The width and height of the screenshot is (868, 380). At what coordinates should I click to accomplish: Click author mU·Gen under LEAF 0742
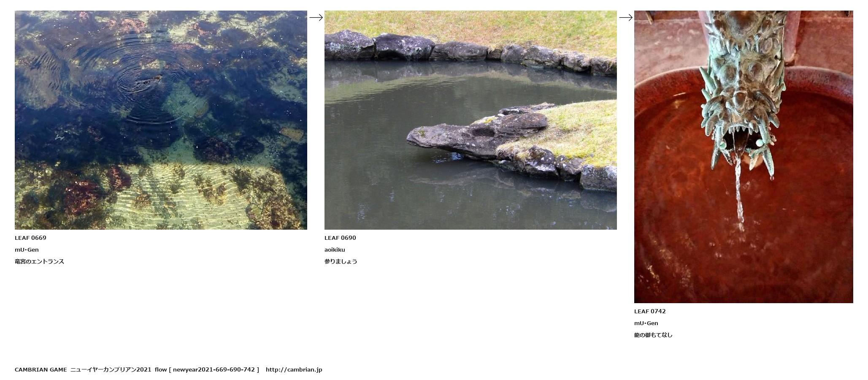(x=646, y=323)
